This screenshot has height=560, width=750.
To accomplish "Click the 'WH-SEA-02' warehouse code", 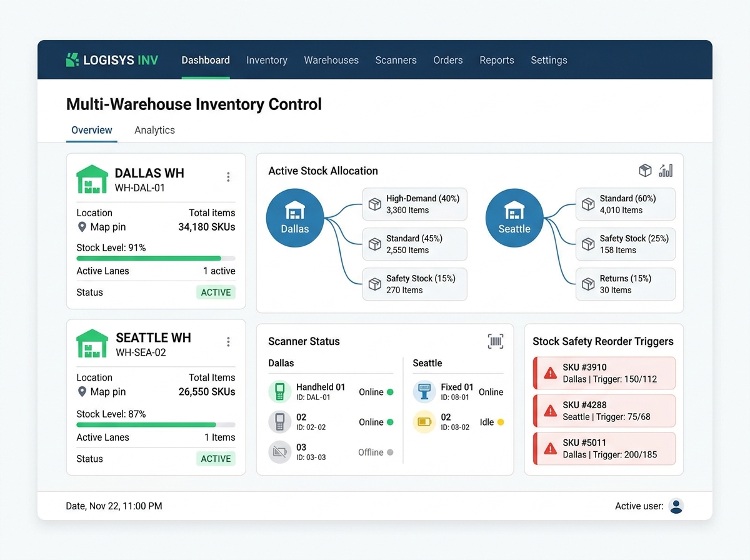I will pos(141,352).
